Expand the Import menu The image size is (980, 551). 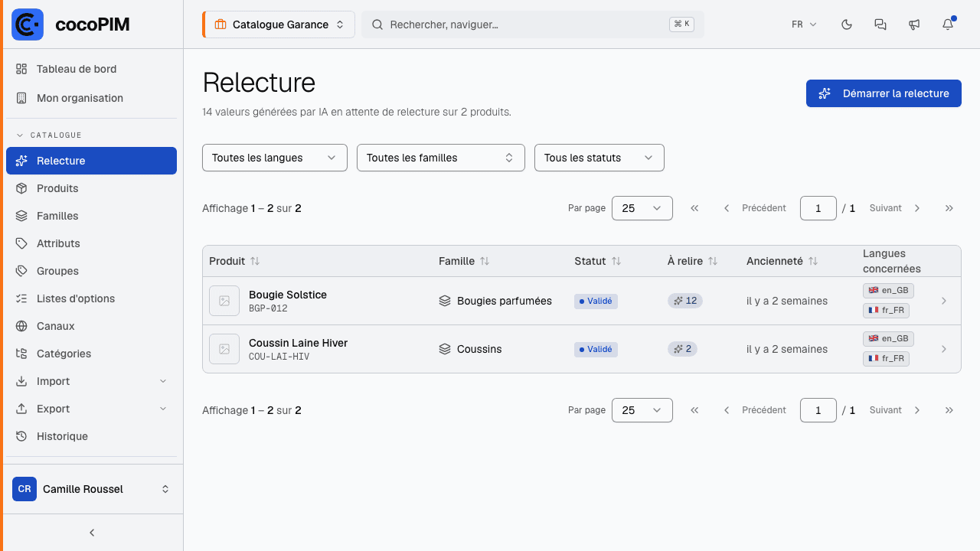click(x=91, y=381)
